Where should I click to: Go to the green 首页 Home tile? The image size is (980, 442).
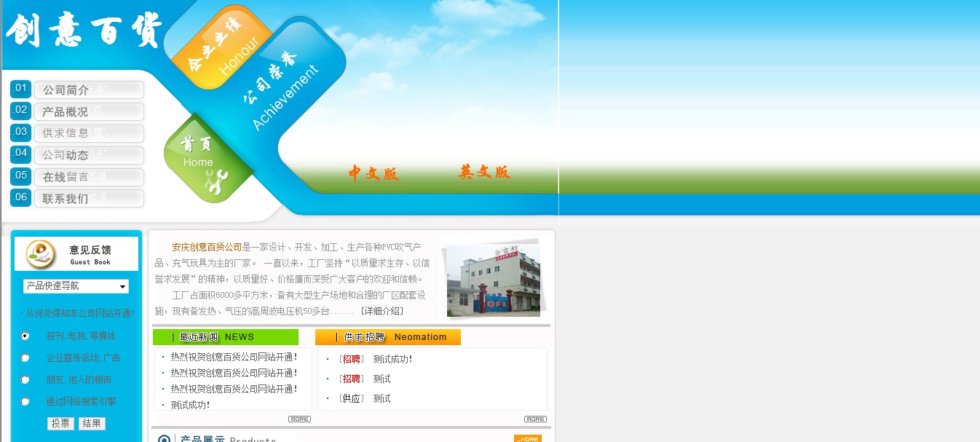[x=208, y=157]
